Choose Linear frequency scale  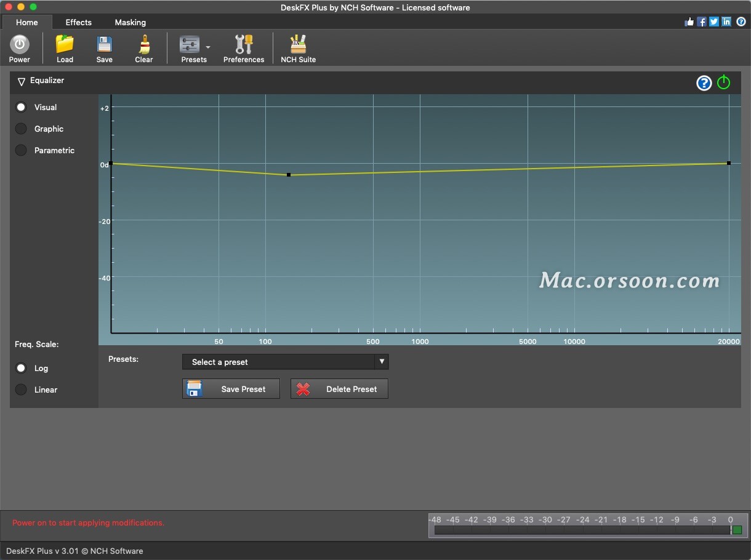point(21,390)
